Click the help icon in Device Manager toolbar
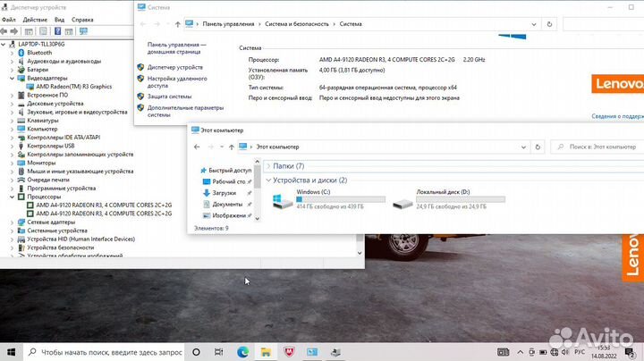644x361 pixels. [57, 31]
